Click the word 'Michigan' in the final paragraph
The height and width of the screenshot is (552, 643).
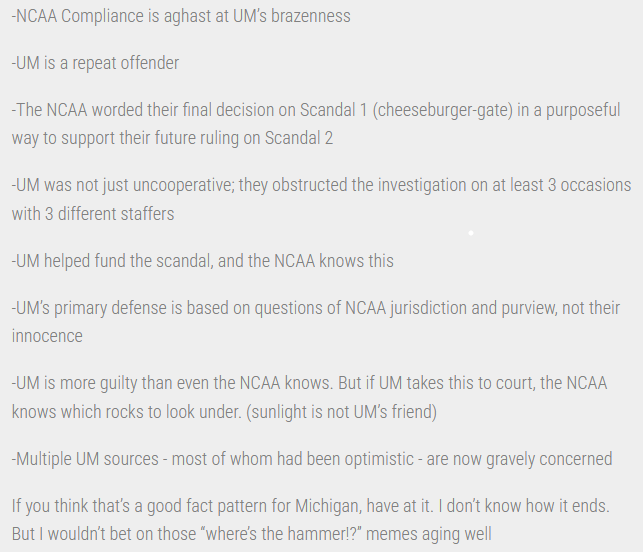(x=329, y=506)
